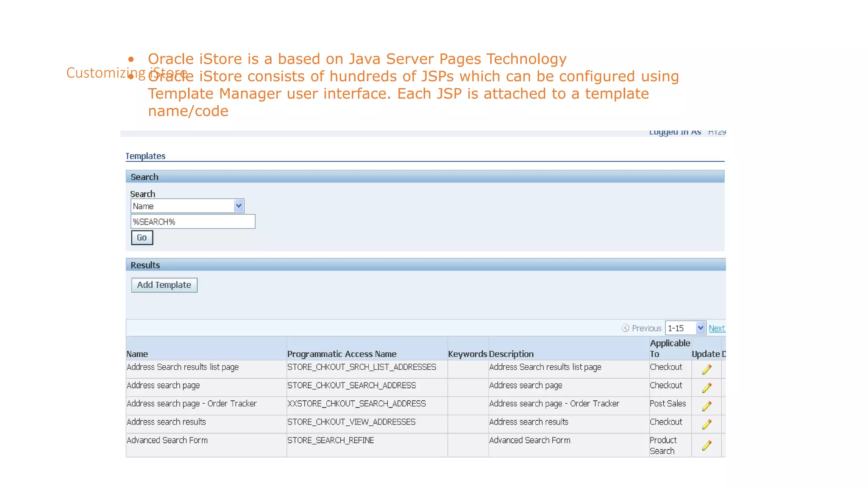Click update pencil for Order Tracker row
This screenshot has width=868, height=488.
point(707,406)
